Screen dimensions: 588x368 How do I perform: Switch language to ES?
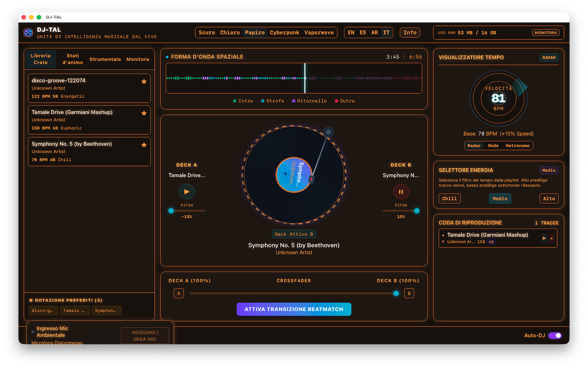click(x=363, y=33)
